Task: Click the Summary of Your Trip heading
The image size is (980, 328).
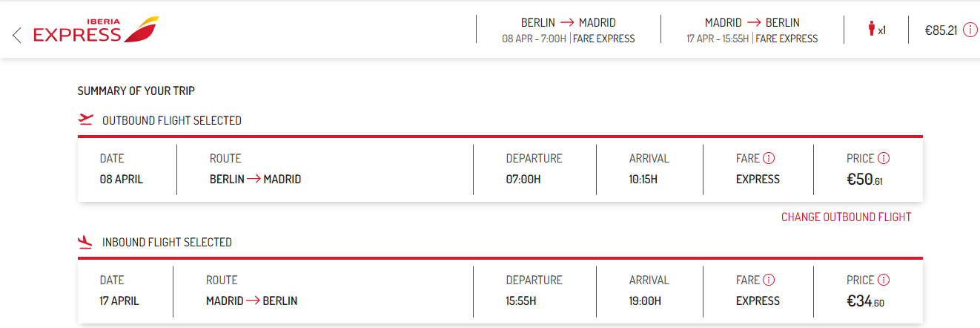Action: pyautogui.click(x=136, y=91)
